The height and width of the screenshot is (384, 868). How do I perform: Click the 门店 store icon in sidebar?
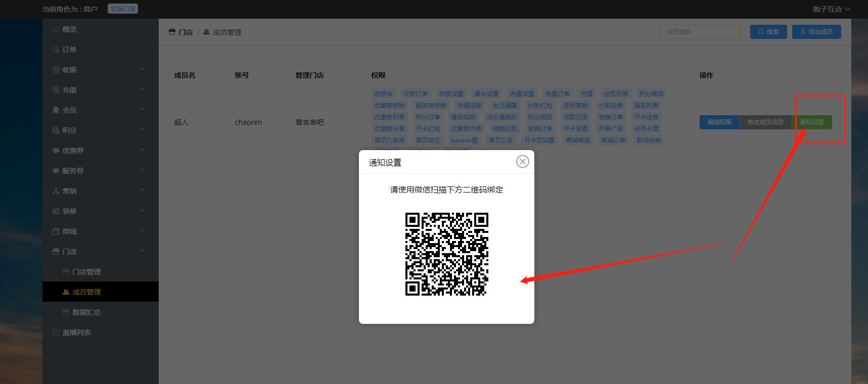coord(56,252)
